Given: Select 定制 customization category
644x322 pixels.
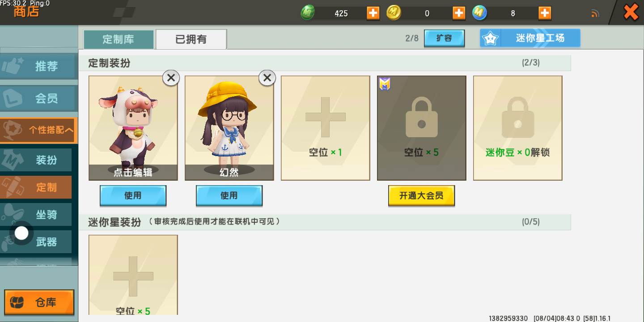Looking at the screenshot, I should pos(36,187).
